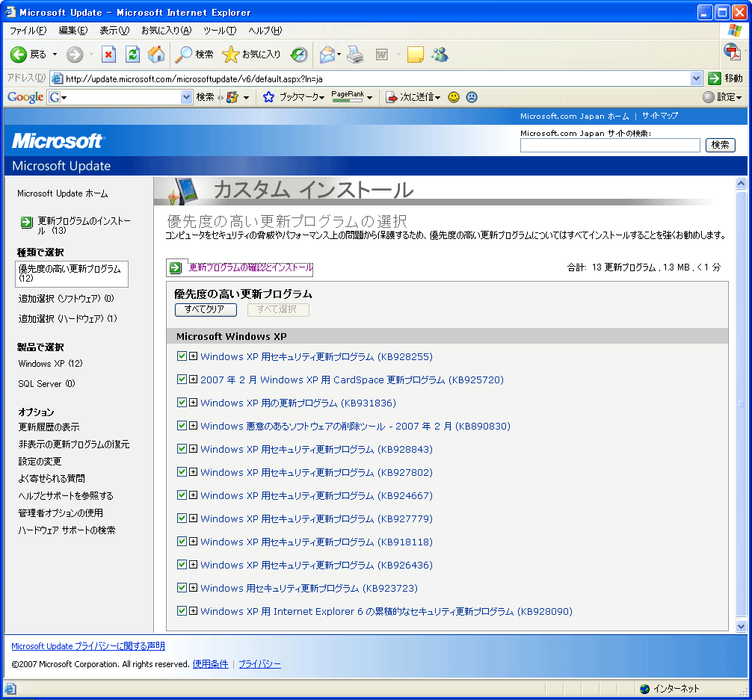Click green arrow beside 更新プログラムの確認とインストール
This screenshot has height=700, width=752.
tap(176, 267)
